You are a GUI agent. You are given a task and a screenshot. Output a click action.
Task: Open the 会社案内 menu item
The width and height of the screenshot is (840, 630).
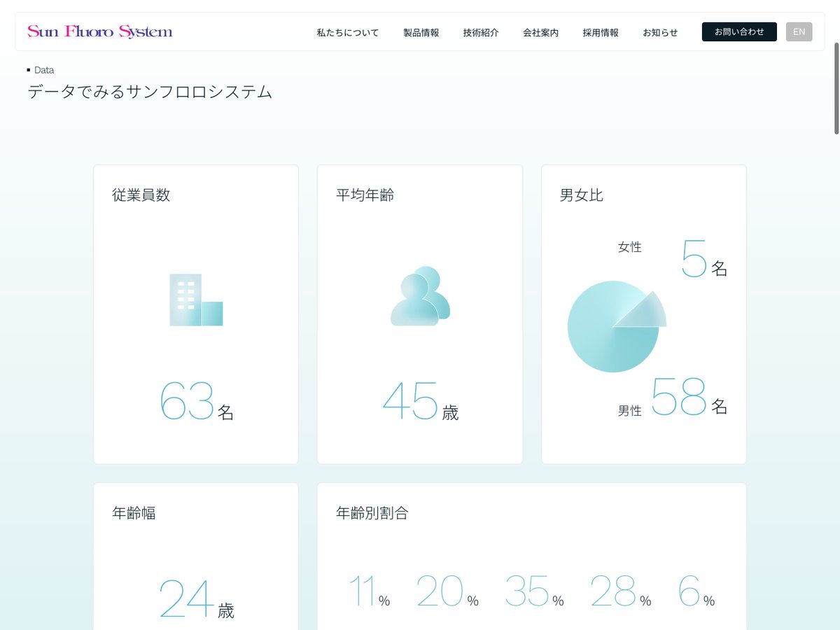[541, 32]
